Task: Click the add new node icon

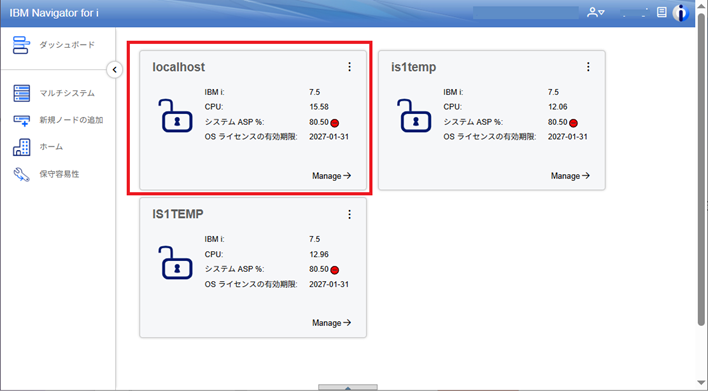Action: coord(21,120)
